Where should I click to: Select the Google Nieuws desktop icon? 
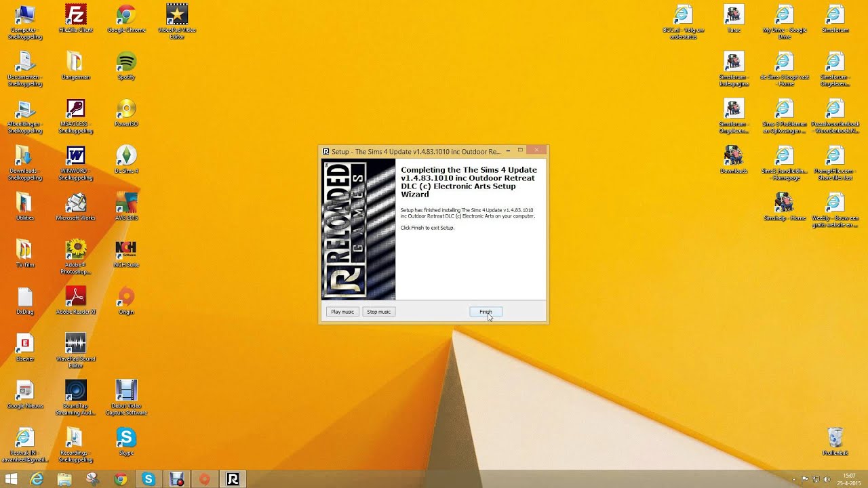[25, 394]
